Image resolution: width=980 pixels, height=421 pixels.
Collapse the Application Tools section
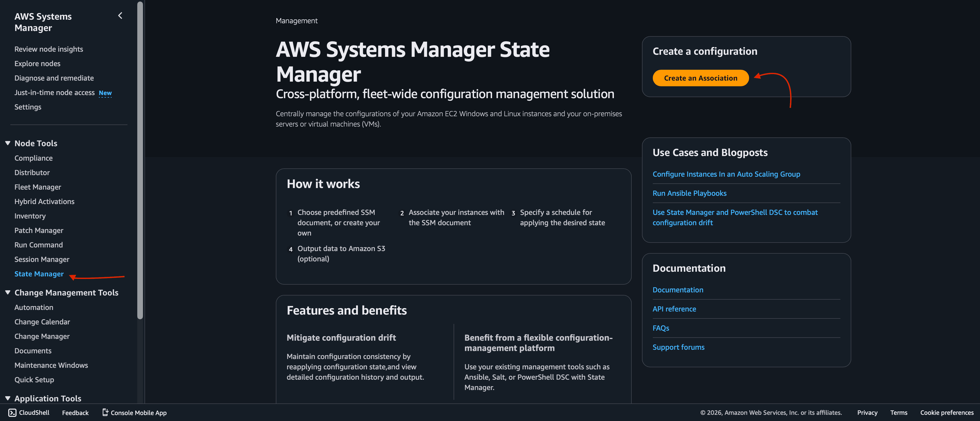tap(7, 398)
